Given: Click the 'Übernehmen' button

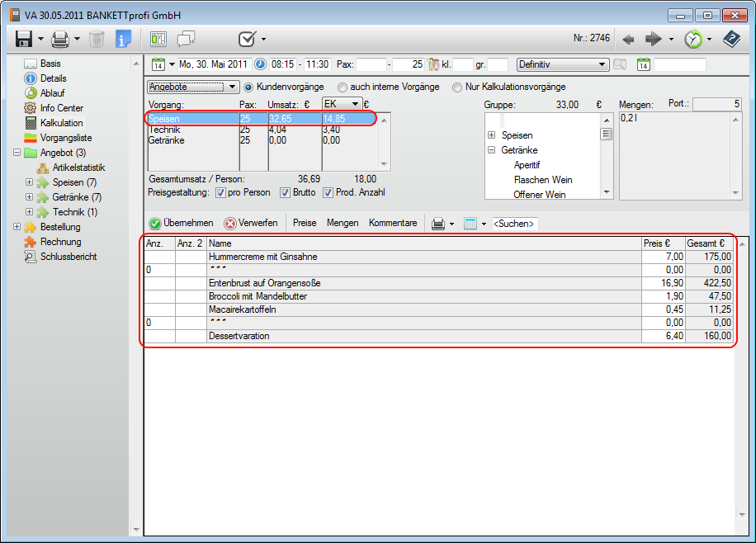Looking at the screenshot, I should (181, 224).
